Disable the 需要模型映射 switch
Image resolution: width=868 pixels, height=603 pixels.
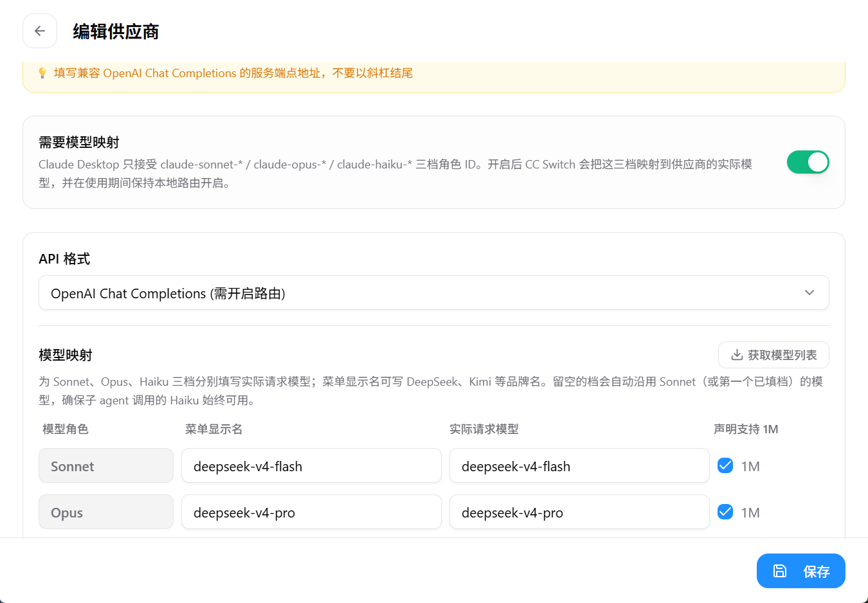(x=808, y=162)
